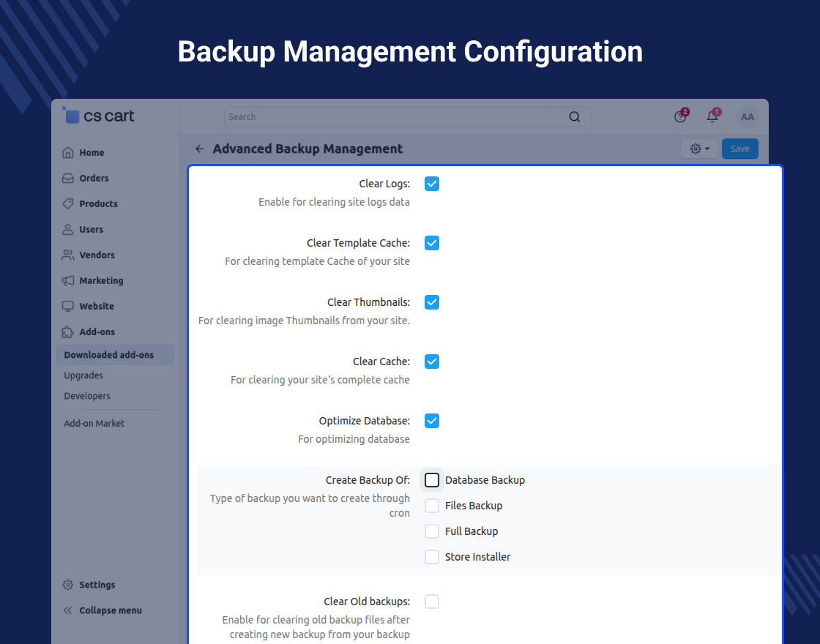This screenshot has height=644, width=820.
Task: Click the Files Backup label
Action: coord(474,506)
